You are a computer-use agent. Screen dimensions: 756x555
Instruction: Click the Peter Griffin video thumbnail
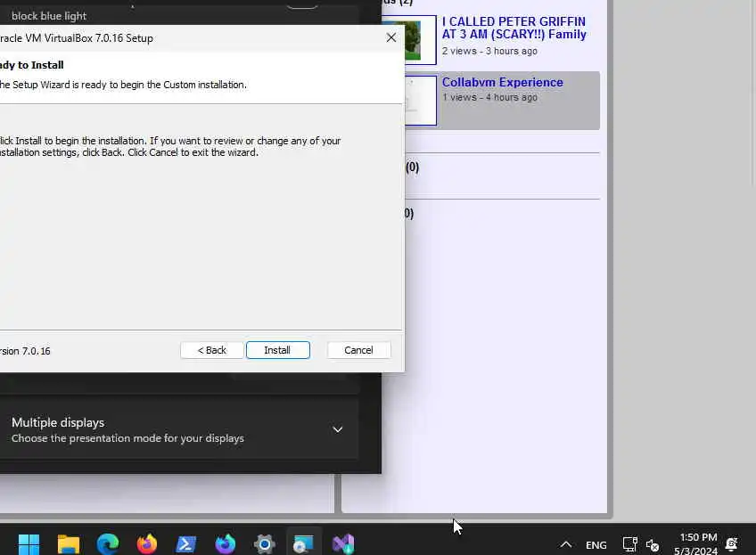point(409,40)
